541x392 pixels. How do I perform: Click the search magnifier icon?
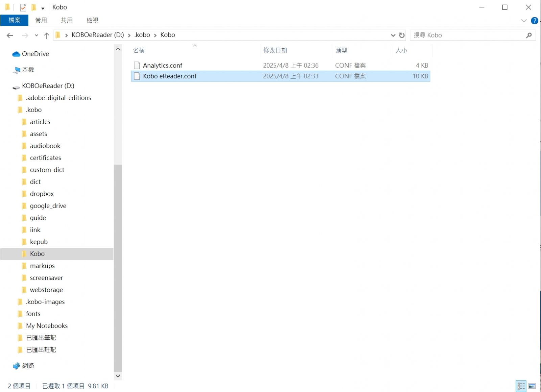[529, 35]
